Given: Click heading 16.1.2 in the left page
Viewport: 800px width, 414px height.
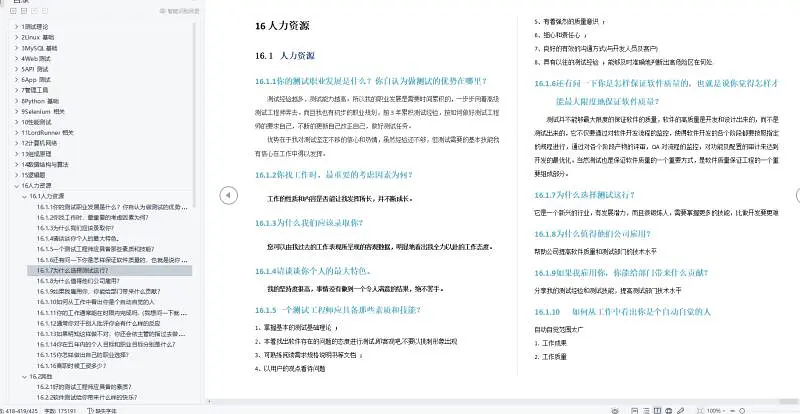Looking at the screenshot, I should tap(334, 175).
